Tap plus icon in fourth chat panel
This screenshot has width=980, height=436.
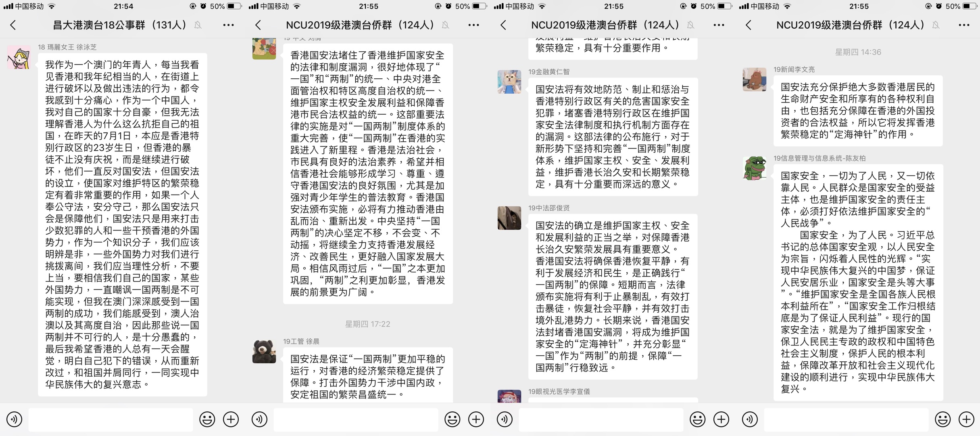click(967, 419)
